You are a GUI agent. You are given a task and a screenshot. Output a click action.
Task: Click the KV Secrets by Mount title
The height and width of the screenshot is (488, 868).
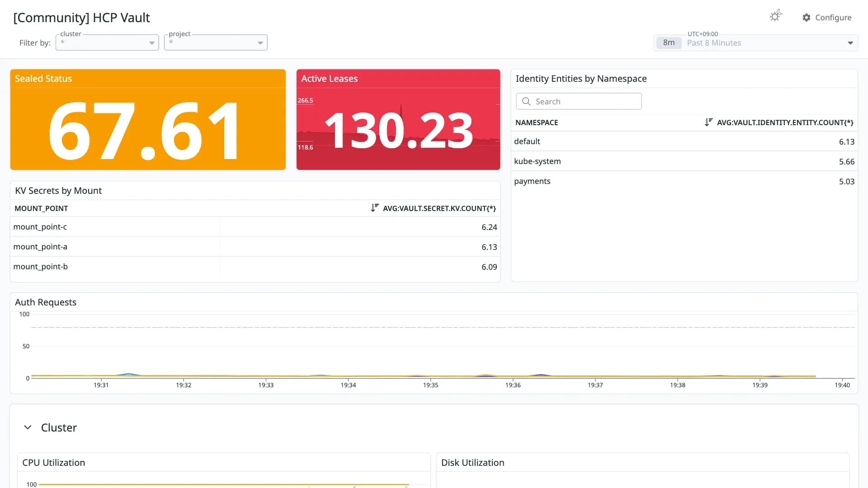58,191
